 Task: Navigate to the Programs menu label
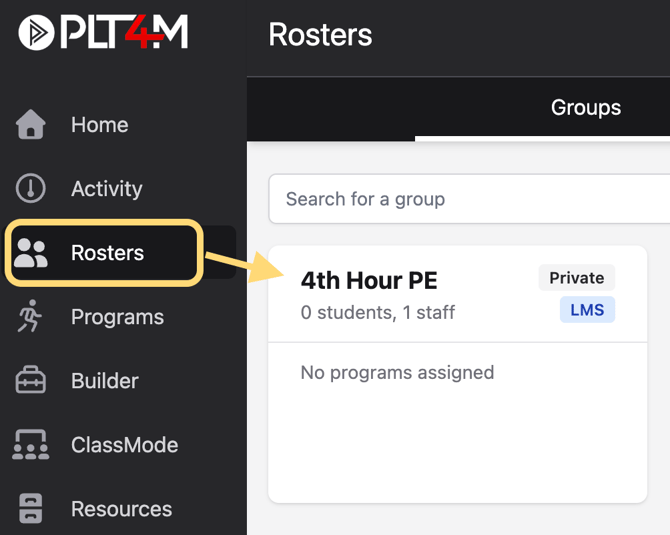pos(118,317)
